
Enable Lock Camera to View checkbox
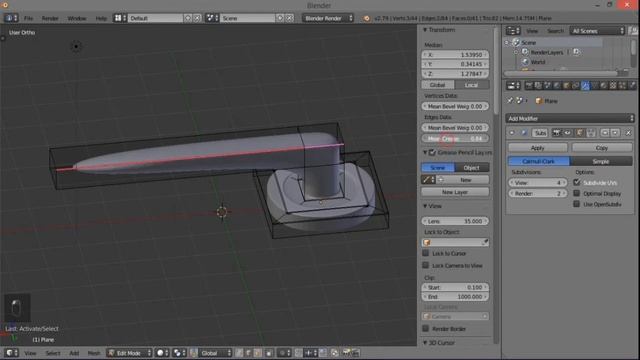(x=426, y=265)
